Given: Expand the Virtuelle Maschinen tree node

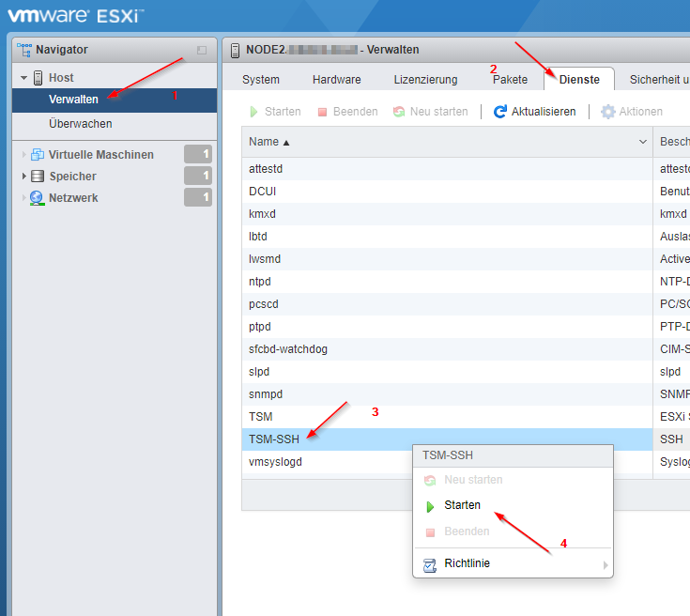Looking at the screenshot, I should pyautogui.click(x=23, y=155).
